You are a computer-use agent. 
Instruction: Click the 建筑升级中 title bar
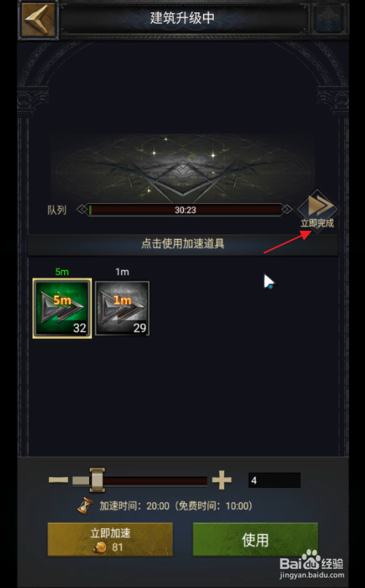pyautogui.click(x=183, y=18)
